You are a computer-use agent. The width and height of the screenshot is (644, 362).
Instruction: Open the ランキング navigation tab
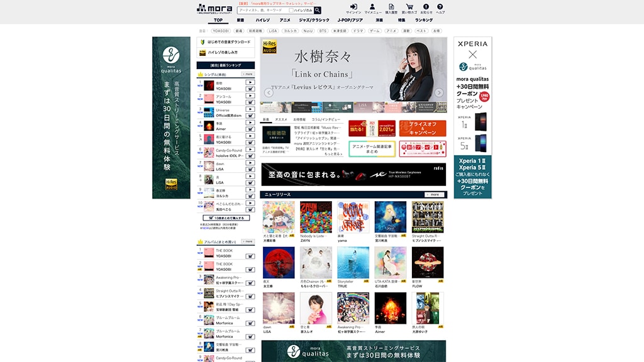pyautogui.click(x=423, y=20)
